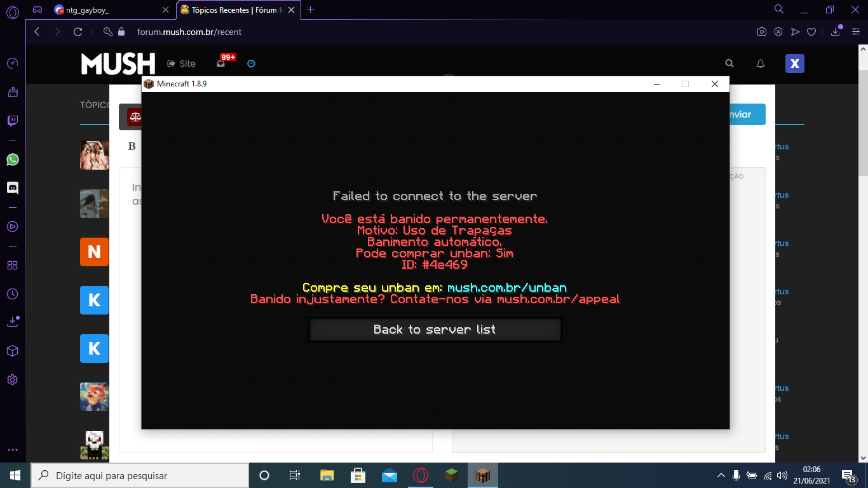
Task: Open the Opera GX main menu logo
Action: pyautogui.click(x=13, y=11)
